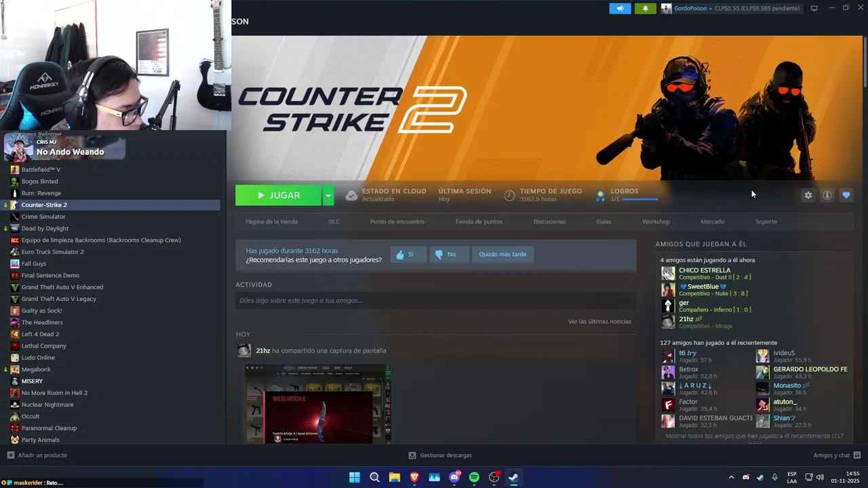Open the green notifications bell
This screenshot has width=868, height=488.
[645, 8]
